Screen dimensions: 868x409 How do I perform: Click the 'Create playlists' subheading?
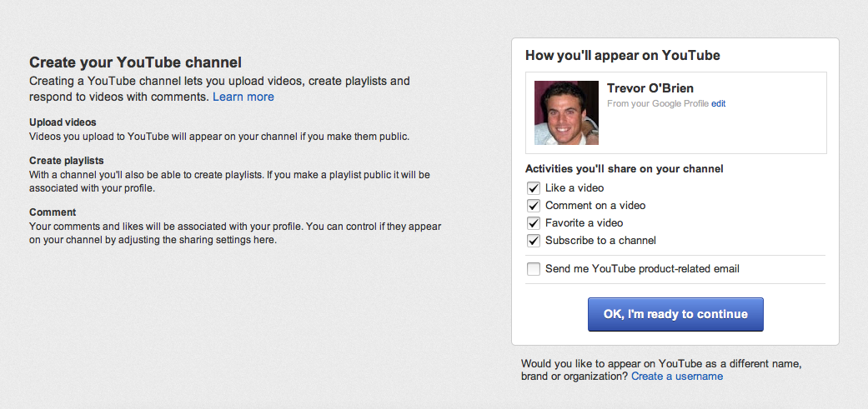[67, 160]
